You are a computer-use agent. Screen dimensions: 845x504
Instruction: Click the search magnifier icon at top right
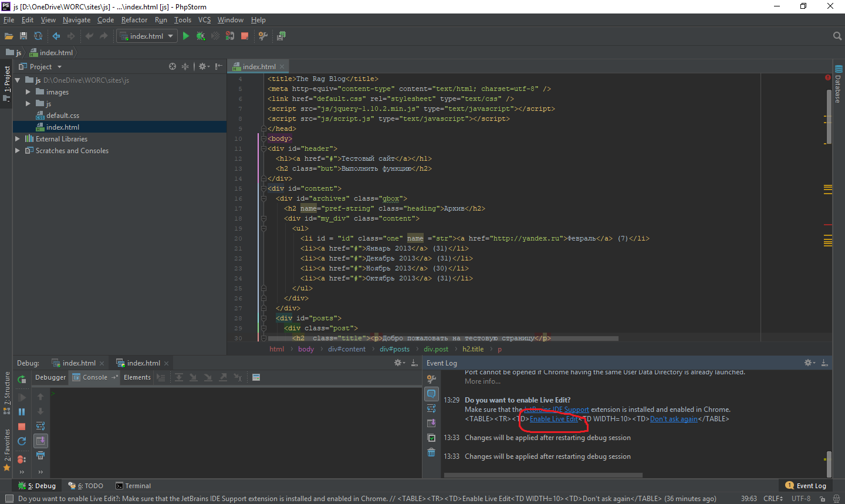(x=837, y=36)
